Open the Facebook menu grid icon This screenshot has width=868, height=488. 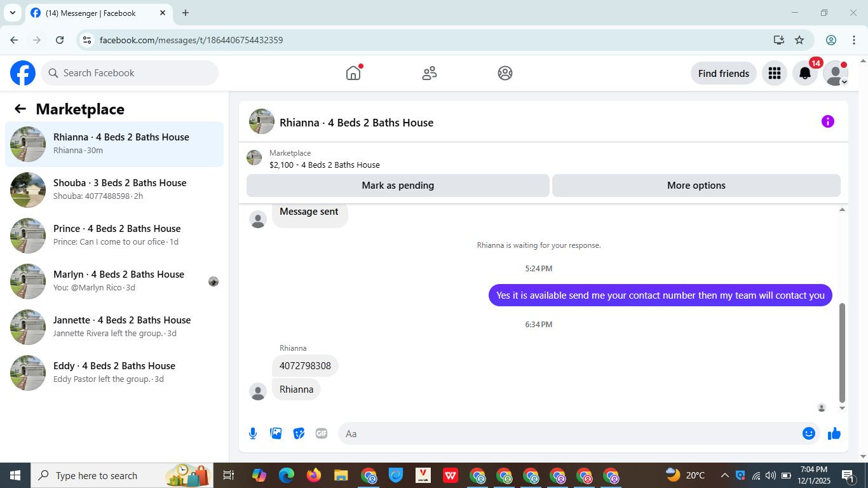pyautogui.click(x=774, y=73)
